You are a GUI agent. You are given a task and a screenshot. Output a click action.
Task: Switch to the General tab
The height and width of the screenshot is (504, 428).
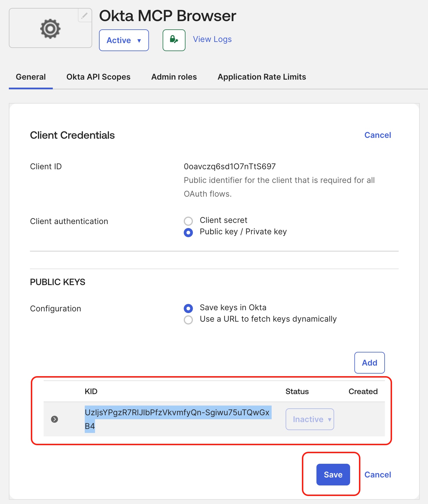pos(31,77)
